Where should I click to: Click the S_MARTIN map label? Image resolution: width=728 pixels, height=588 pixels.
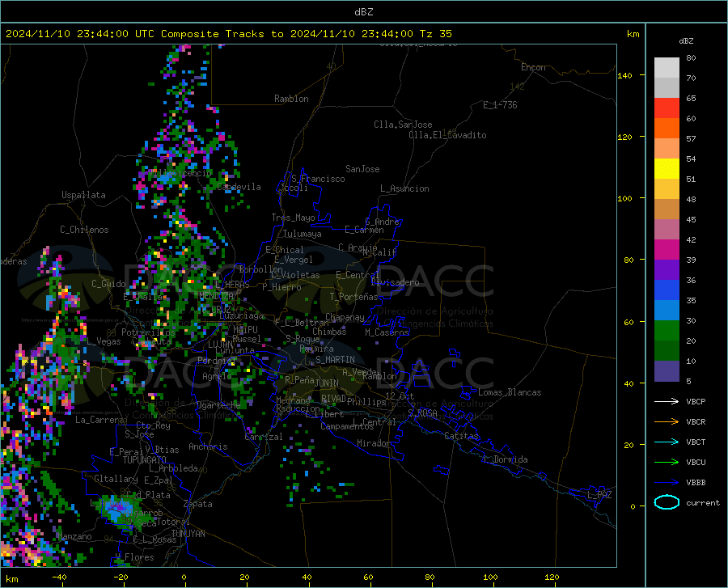[335, 360]
